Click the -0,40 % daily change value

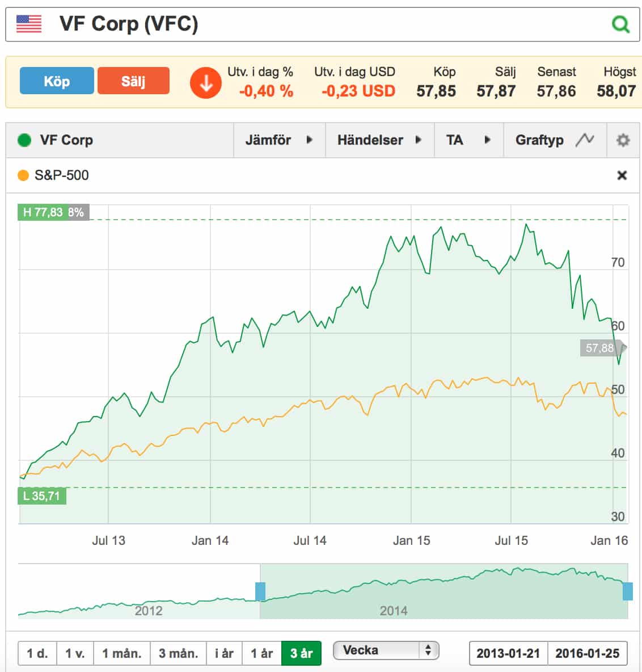tap(266, 91)
